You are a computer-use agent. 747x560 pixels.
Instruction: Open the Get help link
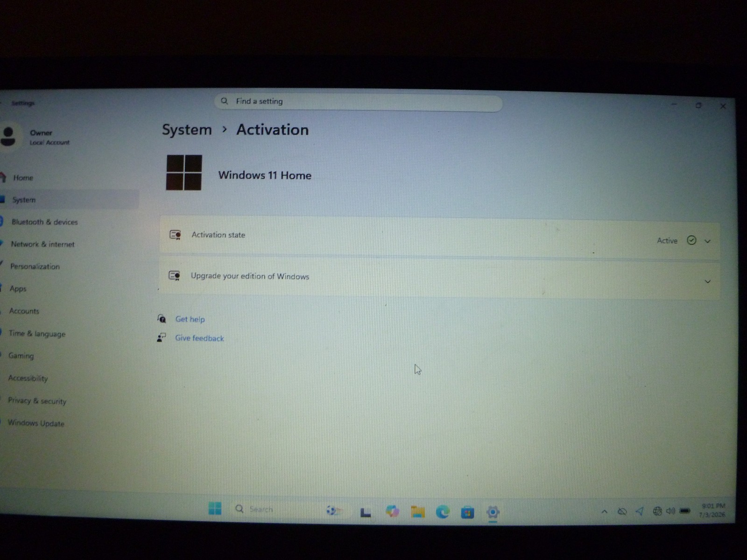click(190, 319)
